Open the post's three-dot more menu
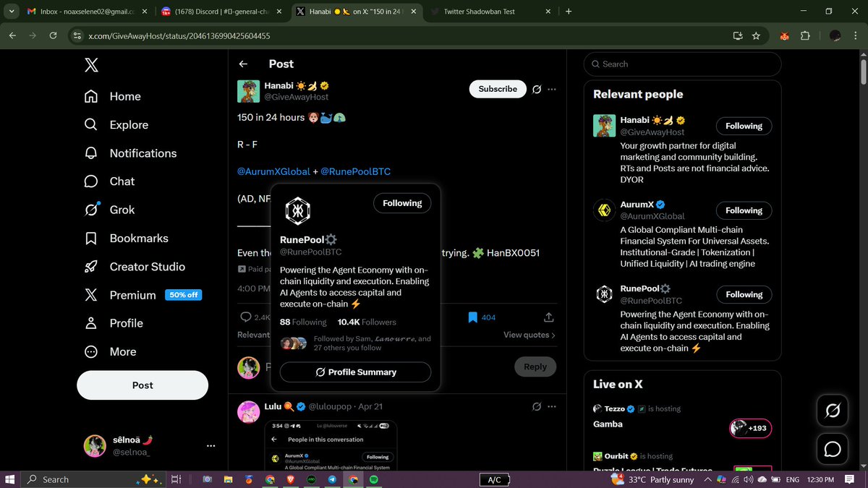 (552, 90)
